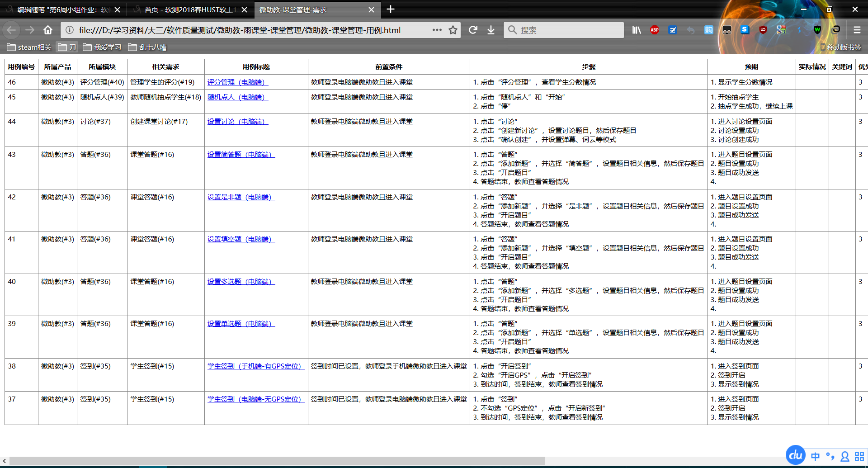Open the 设置讨论（电脑端） link

click(x=238, y=121)
